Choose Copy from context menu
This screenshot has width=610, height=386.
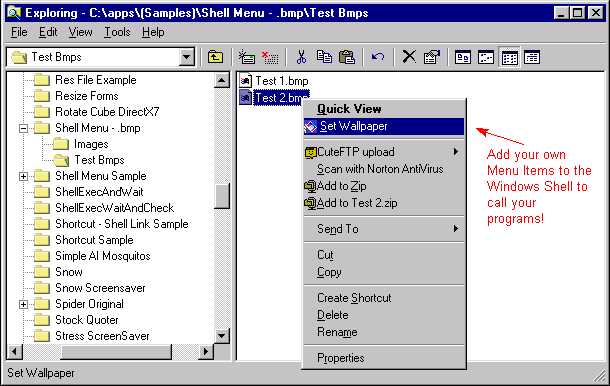[x=384, y=272]
